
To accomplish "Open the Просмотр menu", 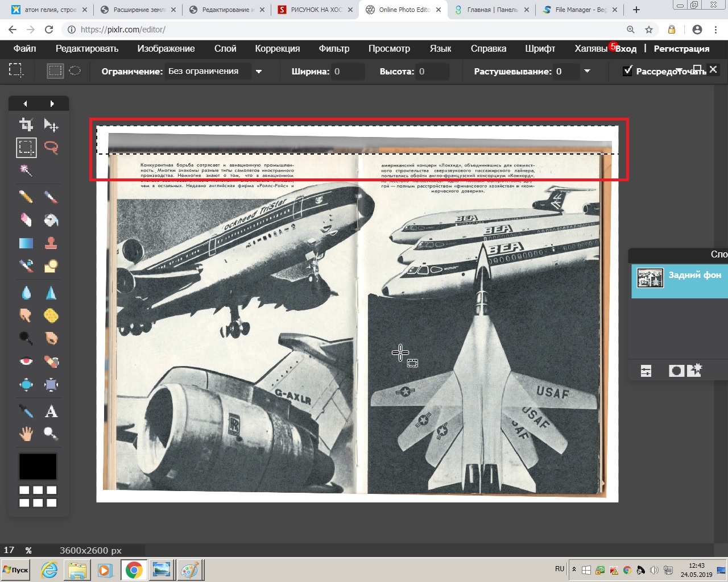I will tap(389, 48).
